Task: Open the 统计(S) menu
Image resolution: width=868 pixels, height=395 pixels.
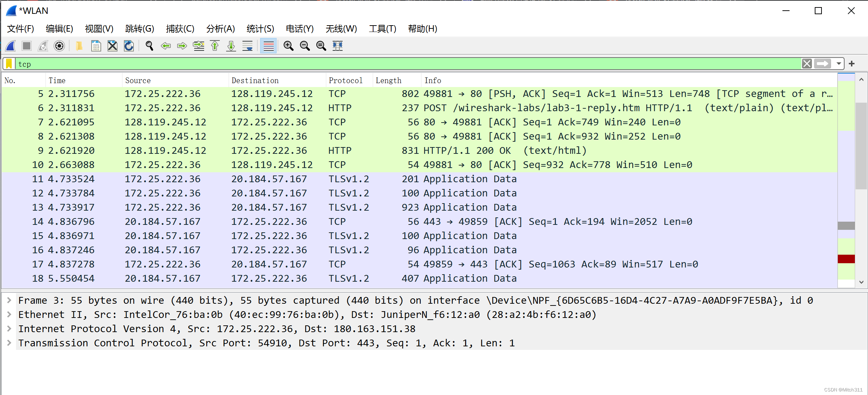Action: (x=260, y=29)
